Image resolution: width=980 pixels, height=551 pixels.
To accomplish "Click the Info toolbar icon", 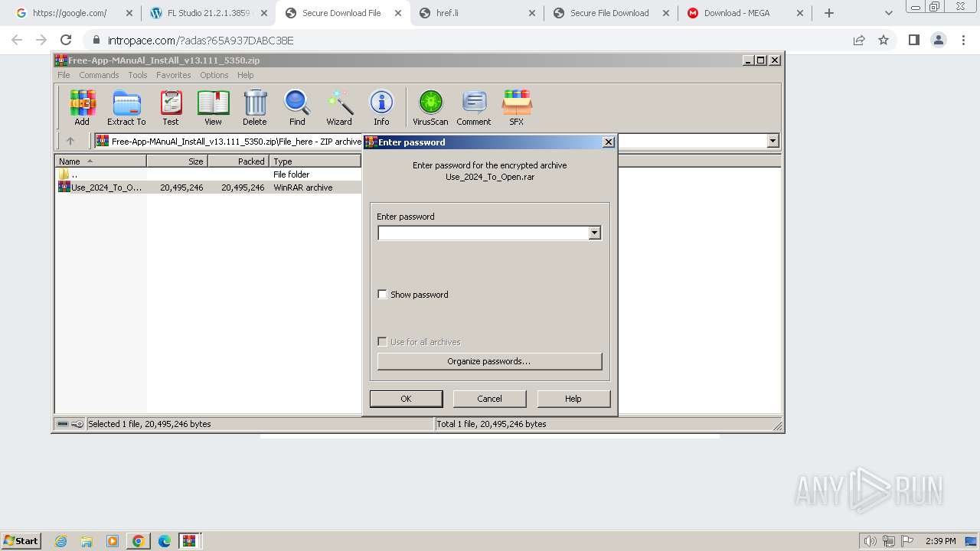I will click(x=381, y=107).
